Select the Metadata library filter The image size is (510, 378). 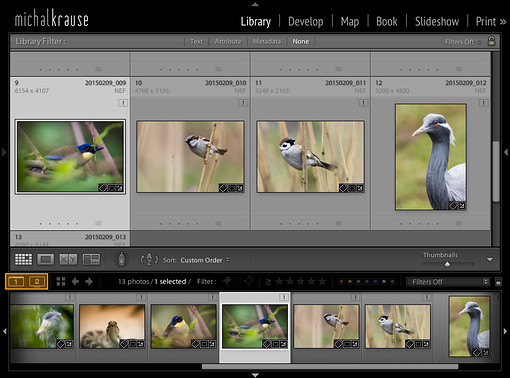[267, 42]
